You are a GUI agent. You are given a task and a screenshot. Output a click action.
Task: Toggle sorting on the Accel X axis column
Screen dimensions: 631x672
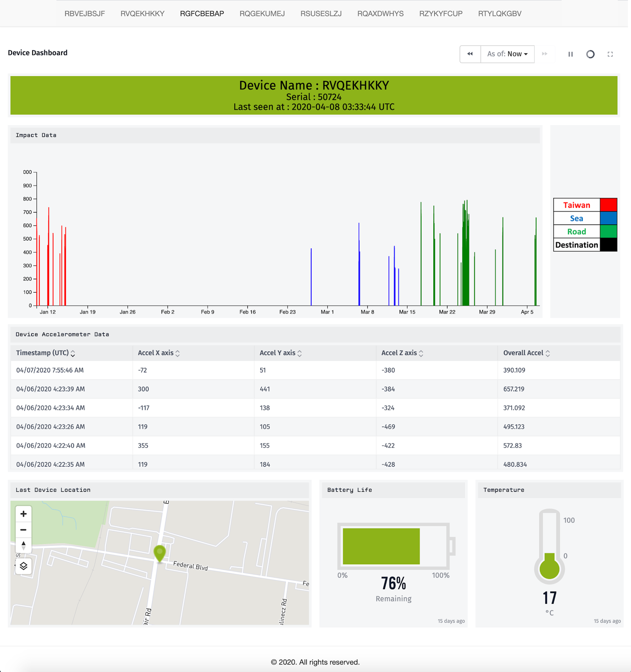point(178,353)
